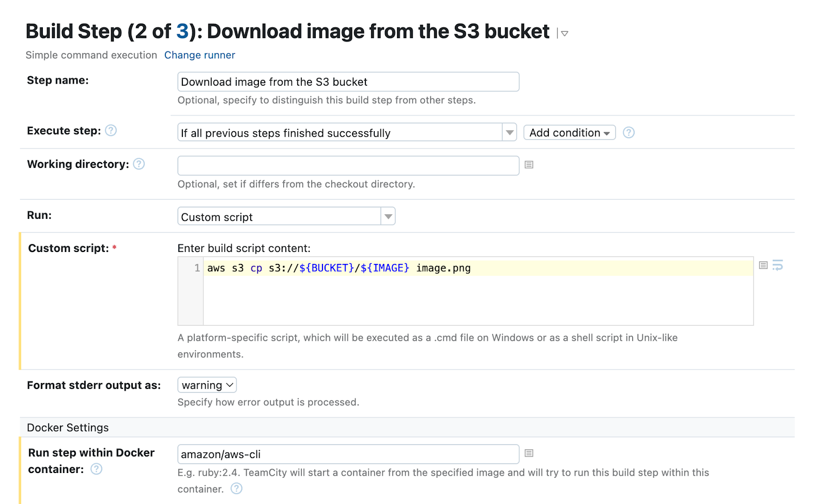This screenshot has width=827, height=504.
Task: Toggle line wrapping icon beside script editor
Action: click(x=778, y=265)
